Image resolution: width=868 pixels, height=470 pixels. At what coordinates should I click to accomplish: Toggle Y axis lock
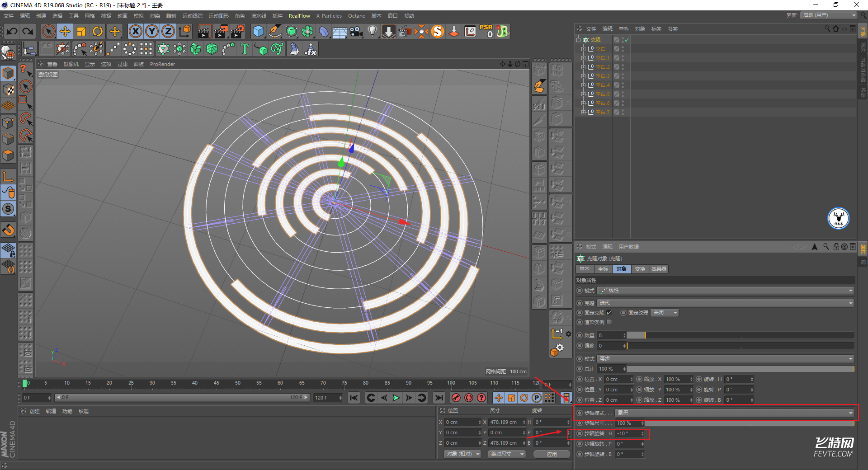(x=152, y=31)
